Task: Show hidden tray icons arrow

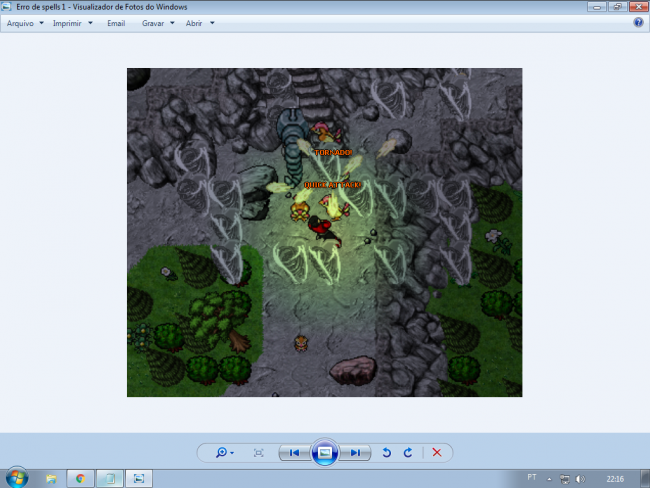Action: click(549, 479)
